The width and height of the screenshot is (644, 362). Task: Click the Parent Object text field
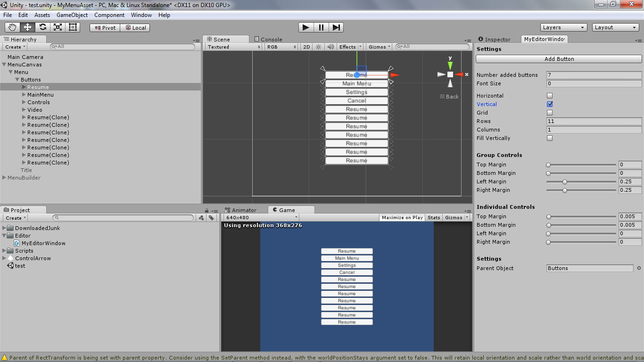[589, 268]
